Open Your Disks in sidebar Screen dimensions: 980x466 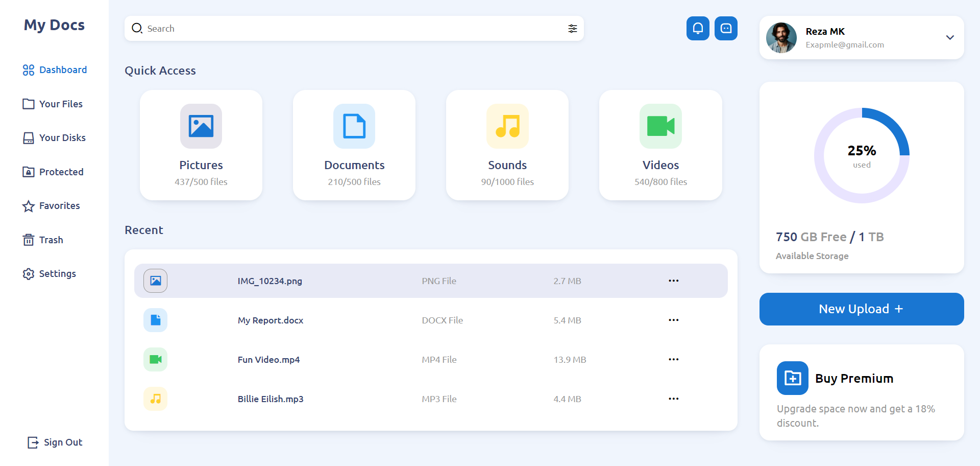coord(54,138)
